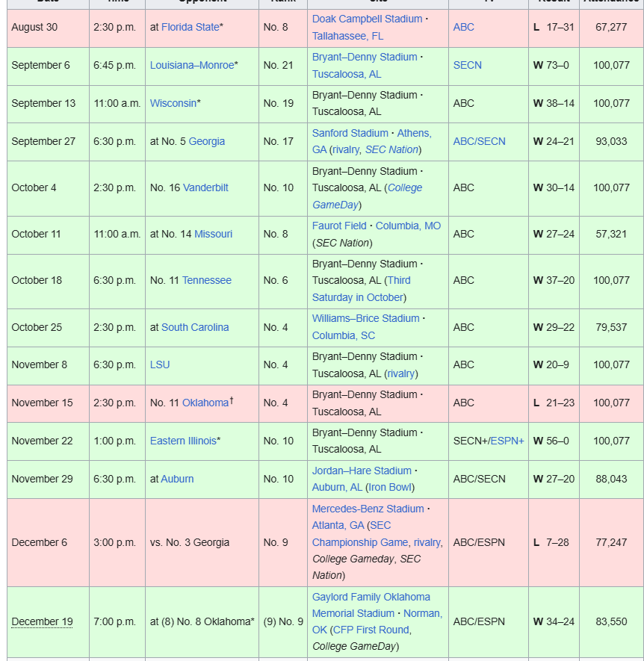Open the Wisconsin opponent link
The width and height of the screenshot is (644, 661).
tap(173, 103)
